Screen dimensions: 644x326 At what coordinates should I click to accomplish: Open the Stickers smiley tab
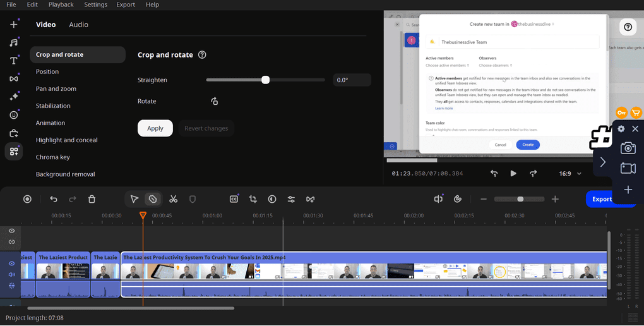[x=13, y=115]
